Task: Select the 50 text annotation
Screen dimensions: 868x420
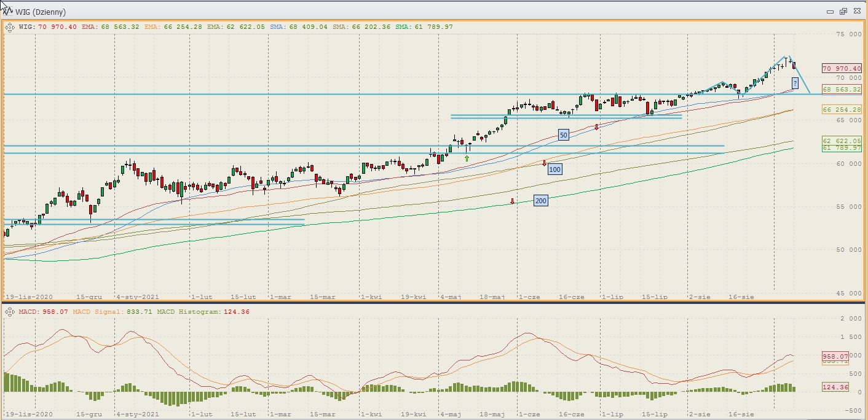Action: [562, 134]
